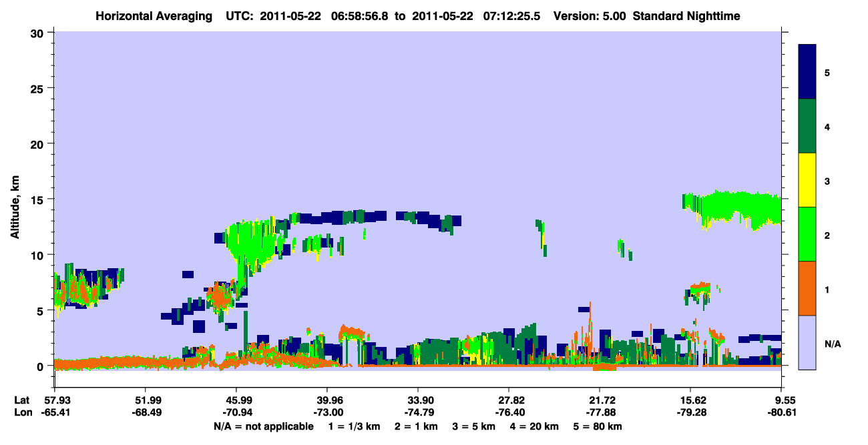Click the '3 = 5 km' footnote

(x=473, y=426)
